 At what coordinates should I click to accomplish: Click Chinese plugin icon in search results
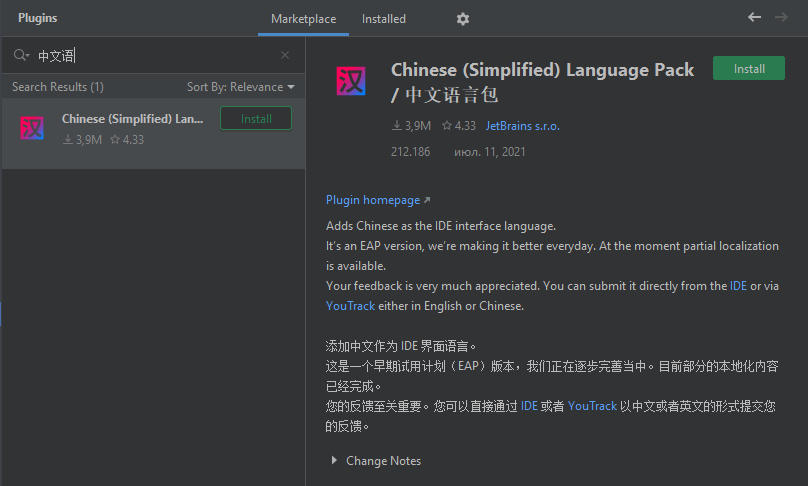32,128
